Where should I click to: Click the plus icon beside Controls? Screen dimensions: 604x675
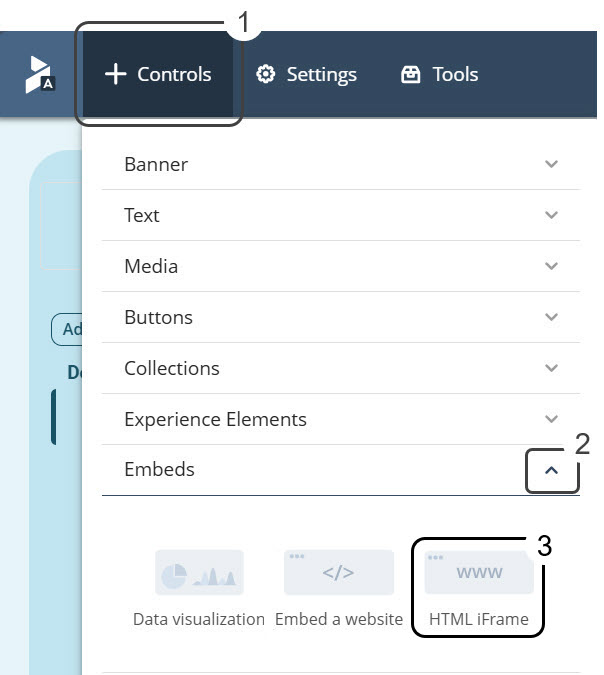click(115, 74)
